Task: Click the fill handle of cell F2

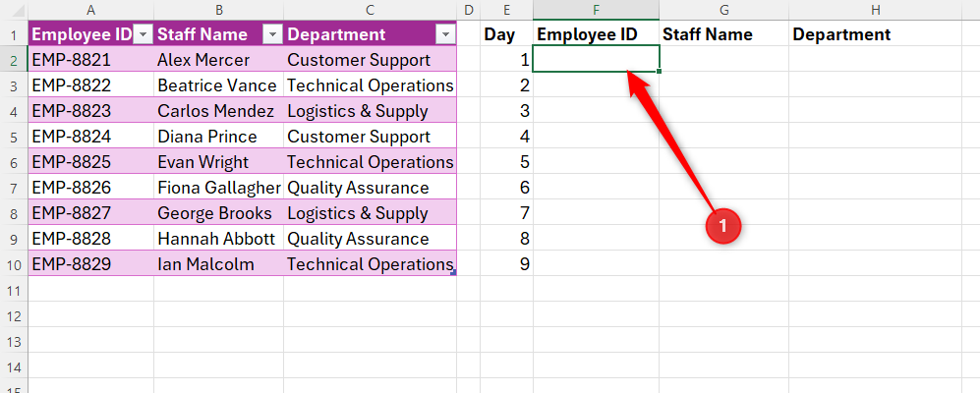Action: 660,72
